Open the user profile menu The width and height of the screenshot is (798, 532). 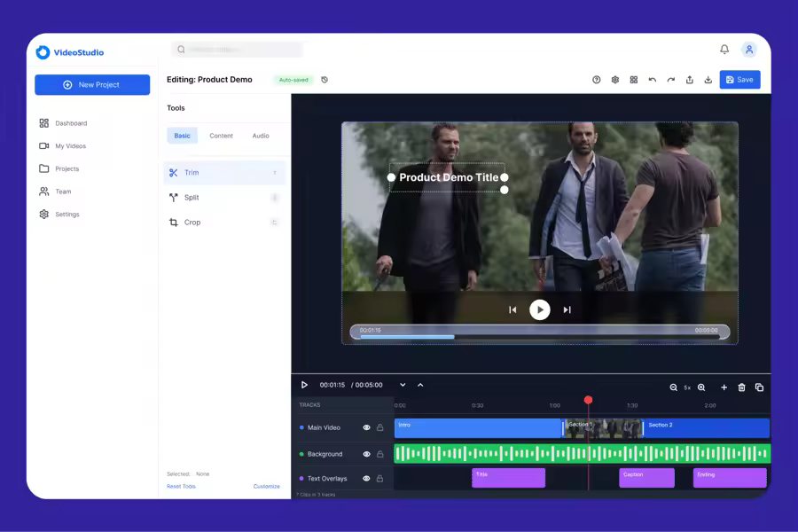749,50
